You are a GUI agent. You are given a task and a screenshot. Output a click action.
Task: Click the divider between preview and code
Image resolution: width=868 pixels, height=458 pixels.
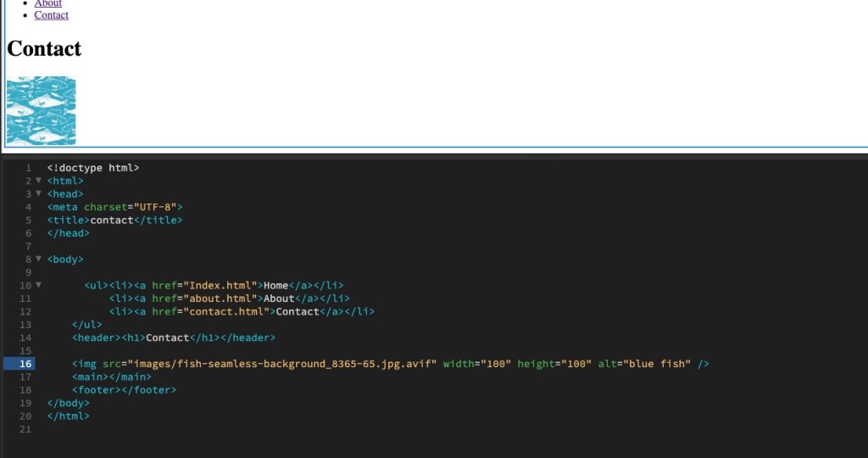434,154
